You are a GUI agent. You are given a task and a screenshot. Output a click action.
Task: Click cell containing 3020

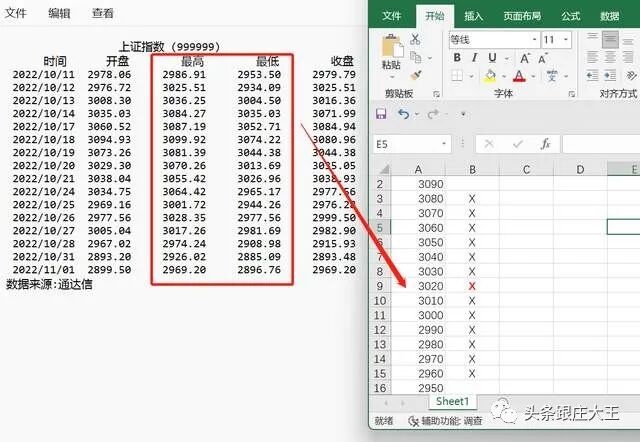coord(418,286)
